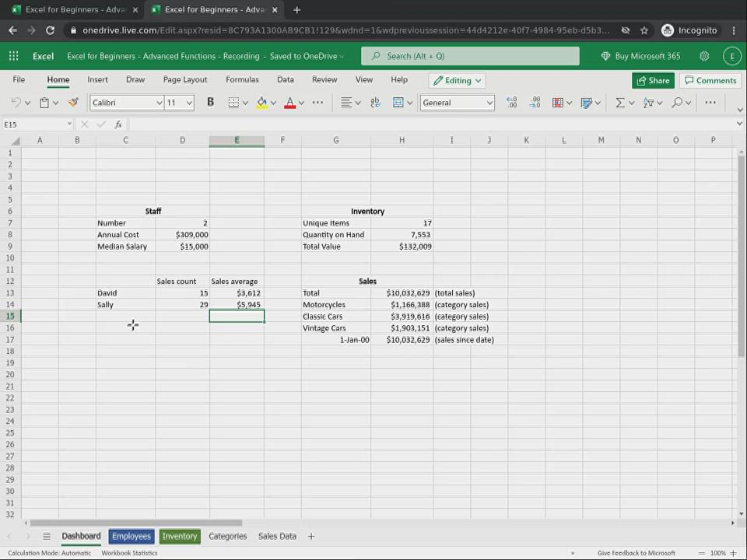Apply red font color
The height and width of the screenshot is (560, 747).
coord(289,103)
